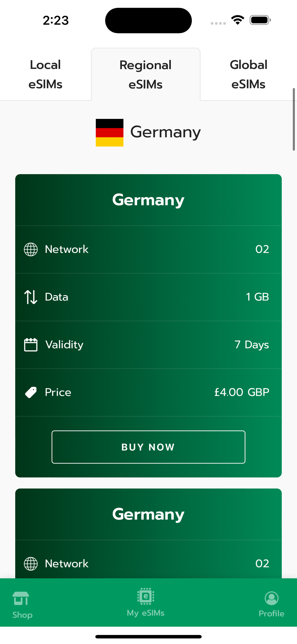Switch to the Global eSIMs tab
This screenshot has height=644, width=297.
pyautogui.click(x=248, y=74)
